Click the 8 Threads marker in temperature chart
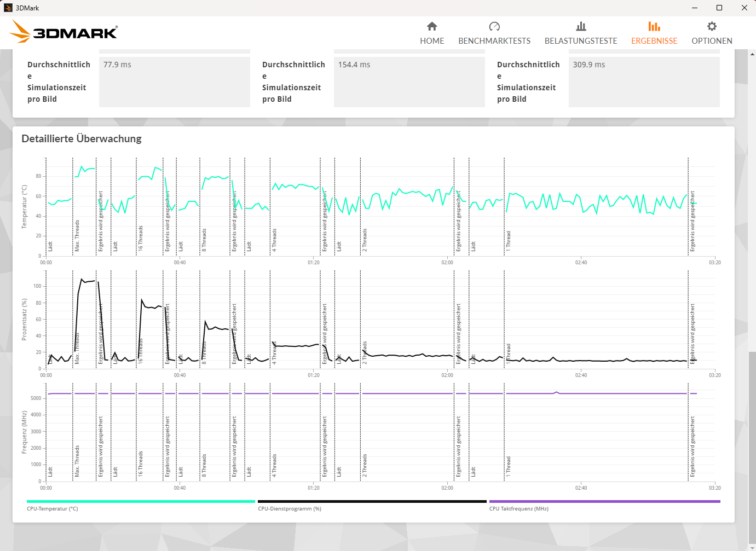756x551 pixels. (204, 240)
